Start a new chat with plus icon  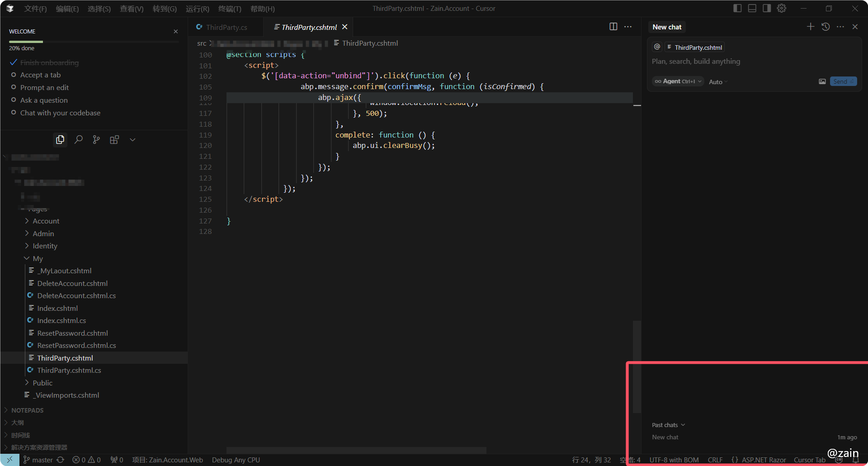coord(811,27)
